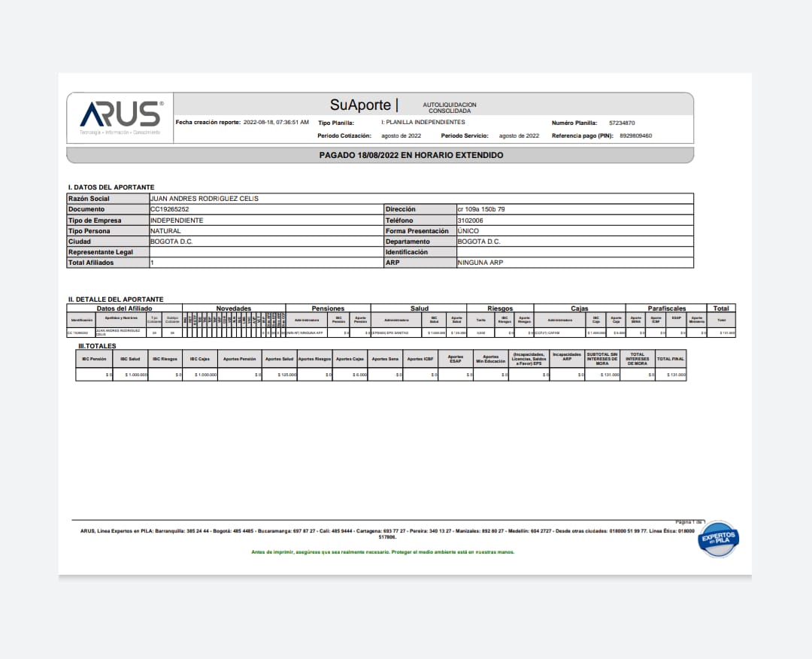
Task: Select the Número Planilla value 57234870
Action: point(622,122)
